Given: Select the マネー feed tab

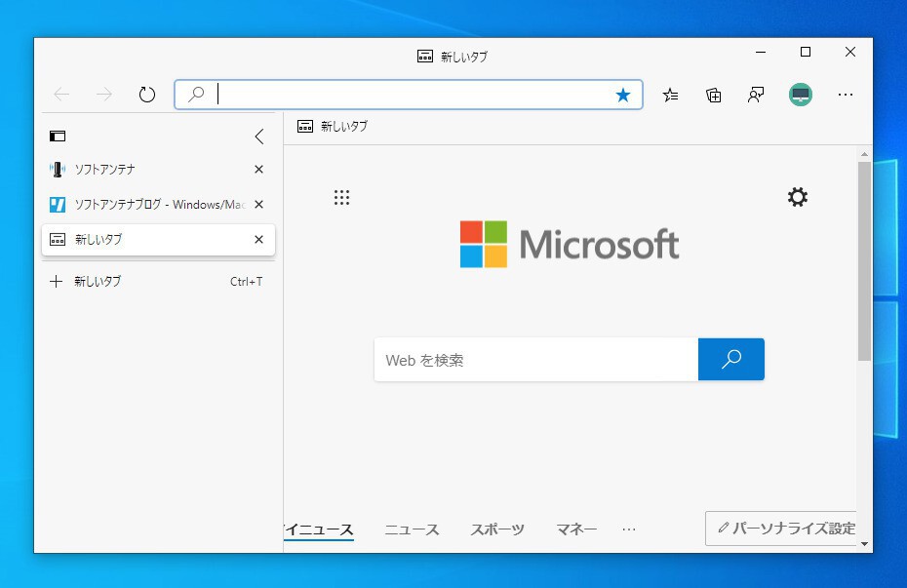Looking at the screenshot, I should (576, 529).
